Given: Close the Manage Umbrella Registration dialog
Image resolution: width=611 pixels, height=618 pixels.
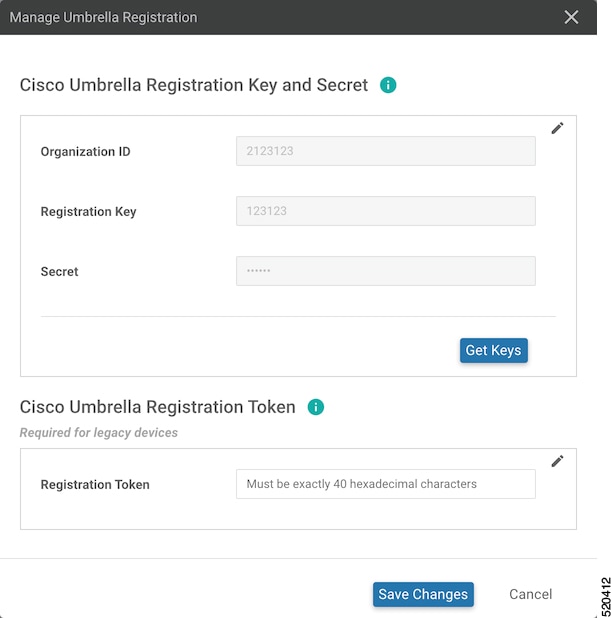Looking at the screenshot, I should pos(571,17).
